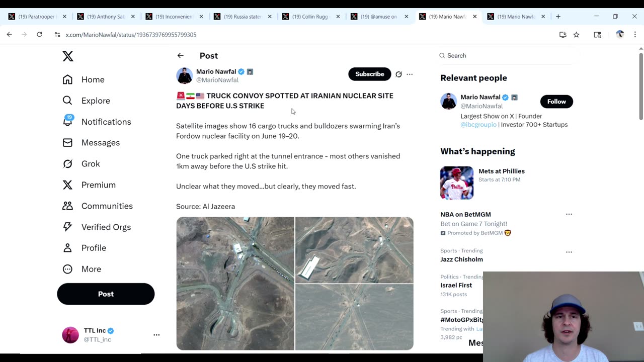Click the Grok icon beside Subscribe

[398, 74]
